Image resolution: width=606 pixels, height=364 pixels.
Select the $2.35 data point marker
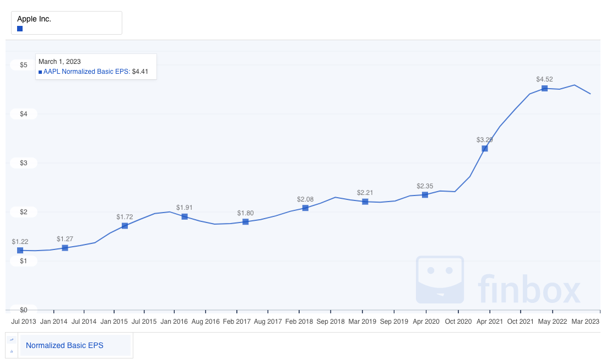coord(425,194)
